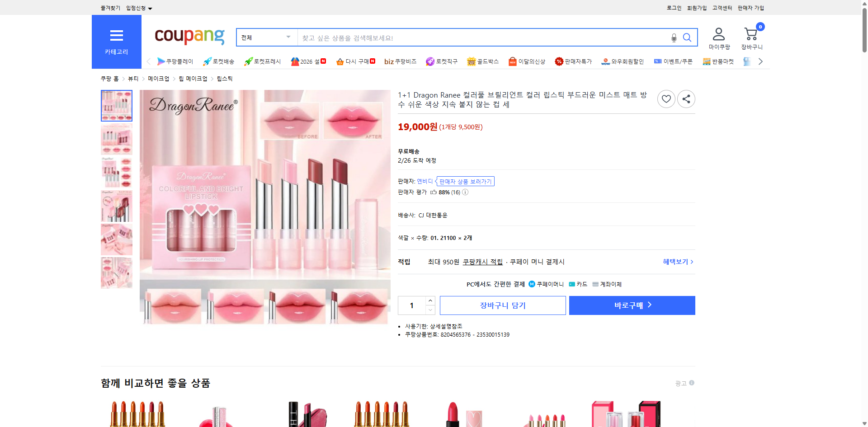Click the blue 바로구매 button
Viewport: 868px width, 427px height.
[x=632, y=305]
